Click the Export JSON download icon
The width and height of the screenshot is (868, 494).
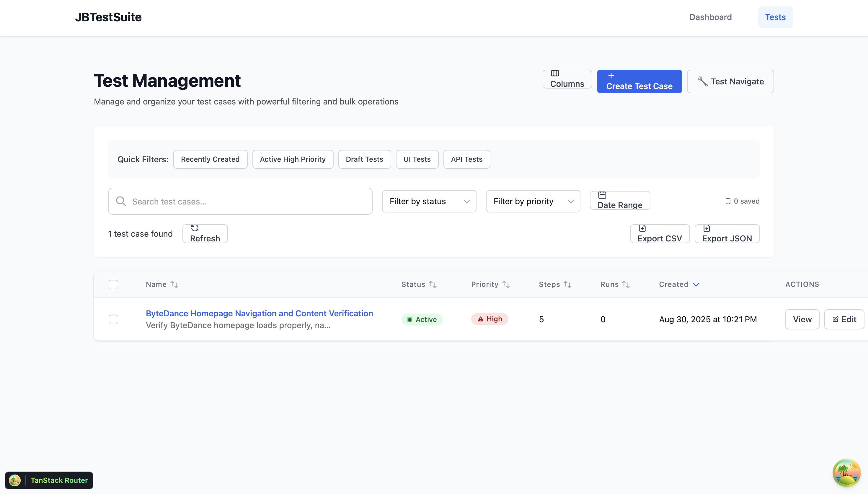tap(707, 228)
